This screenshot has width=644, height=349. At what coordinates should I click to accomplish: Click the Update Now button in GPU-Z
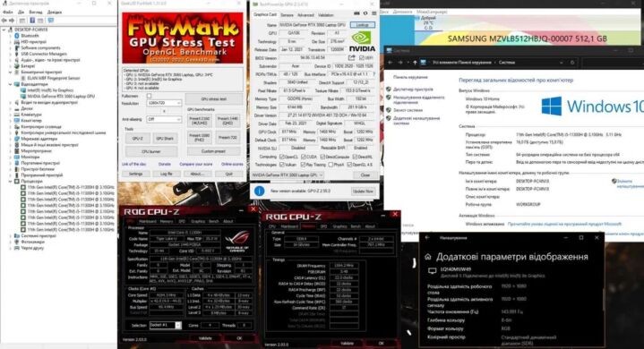[363, 192]
